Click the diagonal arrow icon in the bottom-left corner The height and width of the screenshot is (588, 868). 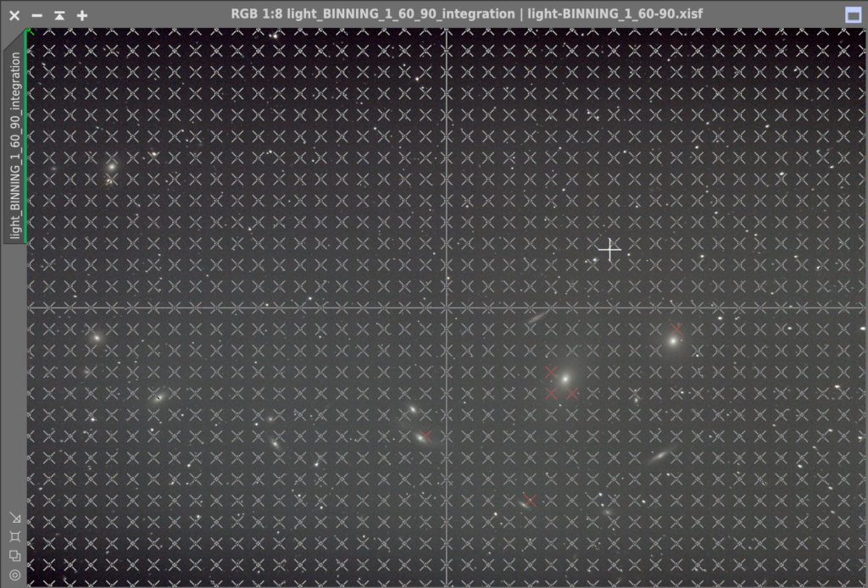15,518
